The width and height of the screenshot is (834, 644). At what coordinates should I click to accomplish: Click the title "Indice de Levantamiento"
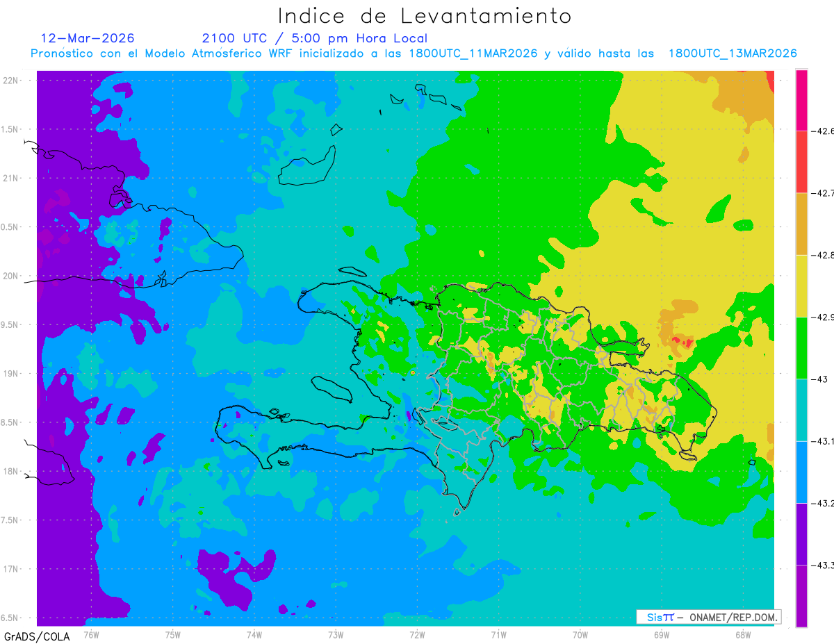[425, 15]
